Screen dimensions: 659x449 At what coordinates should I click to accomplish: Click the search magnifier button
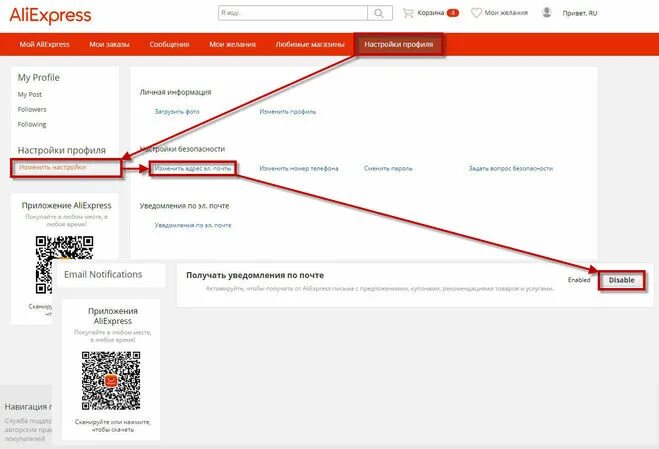point(379,13)
